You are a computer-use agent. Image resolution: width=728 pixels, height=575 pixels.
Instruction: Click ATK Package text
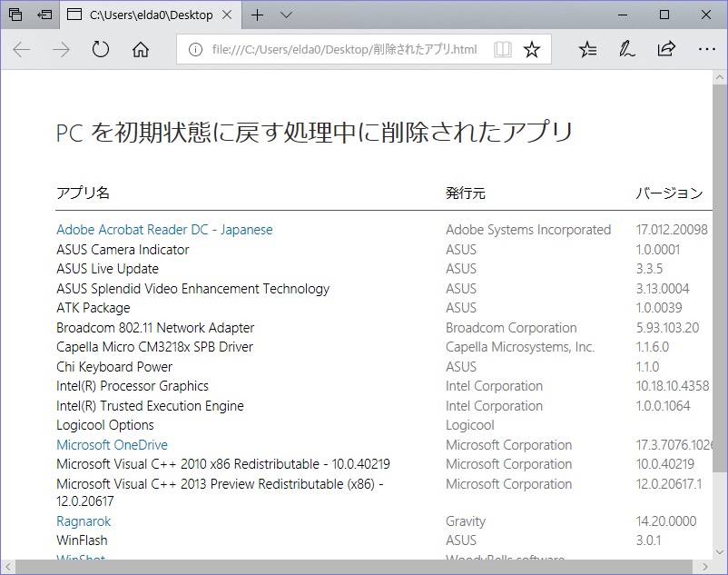[x=93, y=307]
